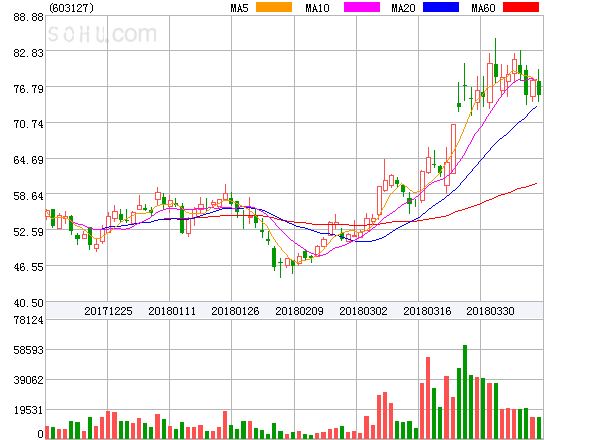Viewport: 600px width, 440px height.
Task: Click the 20180126 date label
Action: pyautogui.click(x=235, y=311)
